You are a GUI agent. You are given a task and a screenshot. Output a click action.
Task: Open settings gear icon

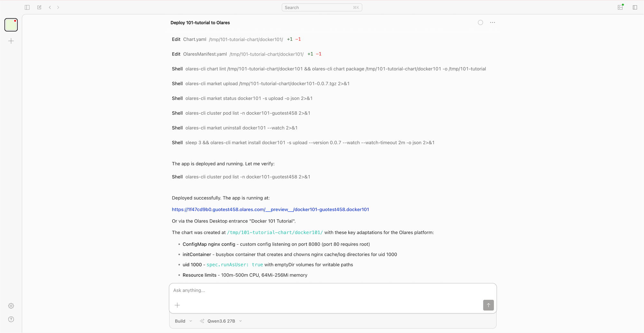(x=11, y=306)
